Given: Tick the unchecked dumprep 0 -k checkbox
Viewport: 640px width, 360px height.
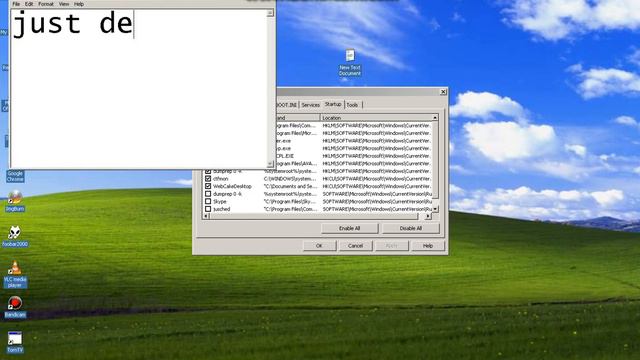Looking at the screenshot, I should point(208,194).
